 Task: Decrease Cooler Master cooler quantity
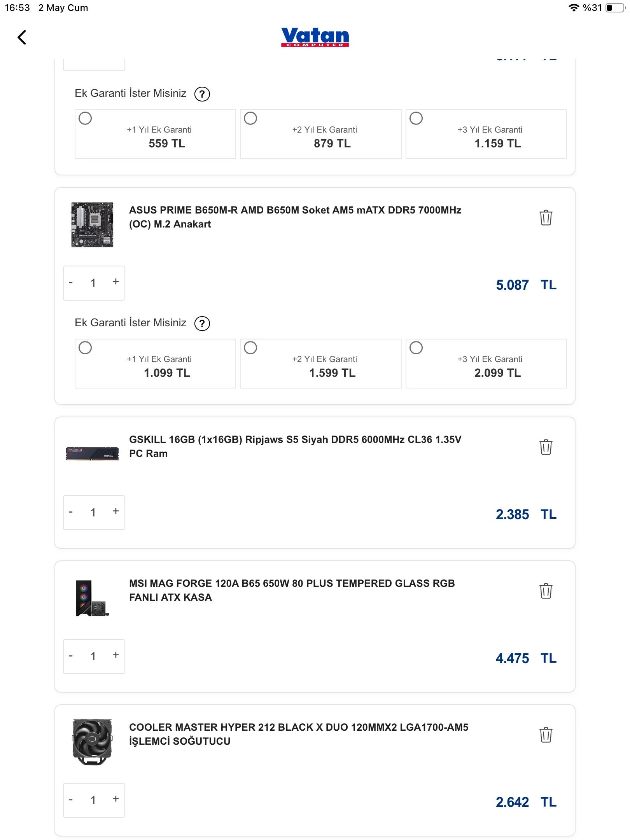click(x=71, y=800)
